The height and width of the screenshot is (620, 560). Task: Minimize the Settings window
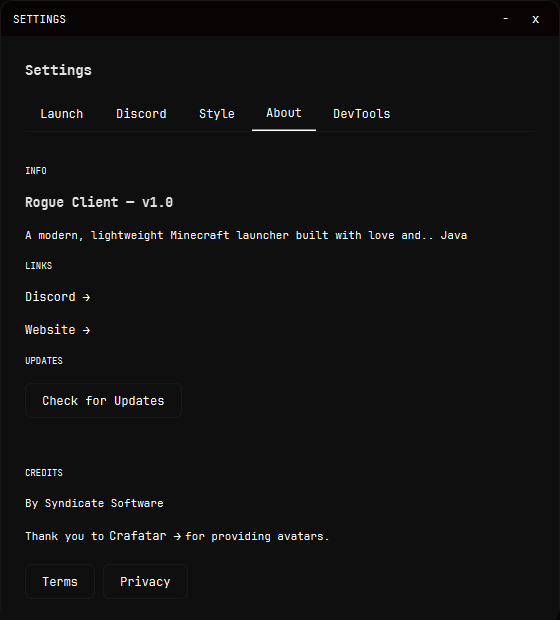click(x=505, y=19)
